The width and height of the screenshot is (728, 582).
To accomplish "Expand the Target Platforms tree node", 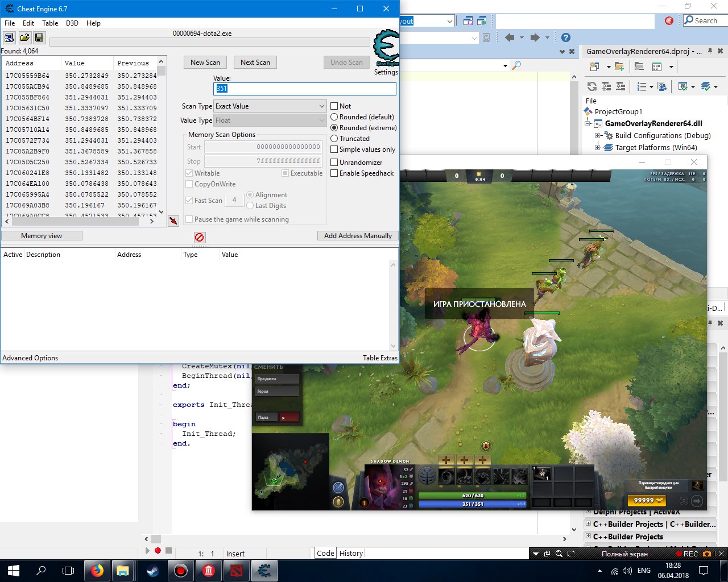I will [598, 148].
